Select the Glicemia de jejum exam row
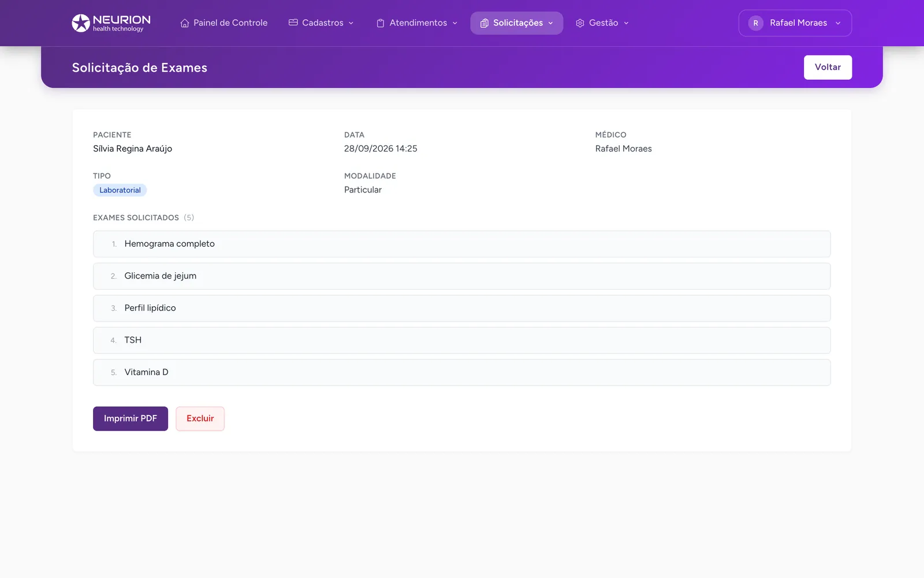The image size is (924, 578). pyautogui.click(x=462, y=276)
